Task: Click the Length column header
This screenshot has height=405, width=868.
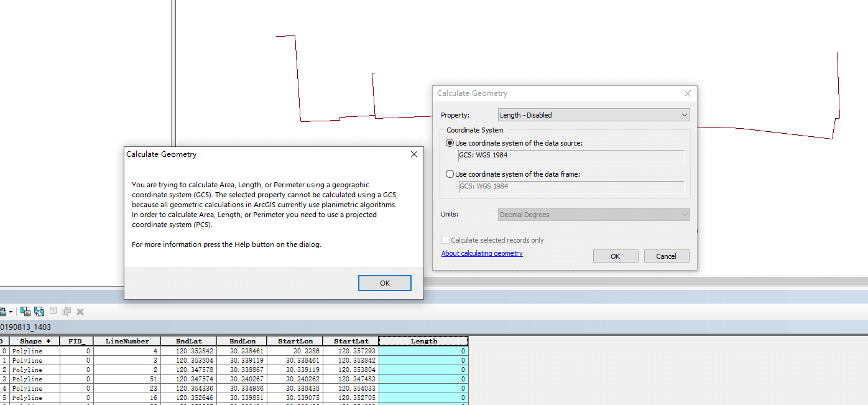Action: (x=423, y=341)
